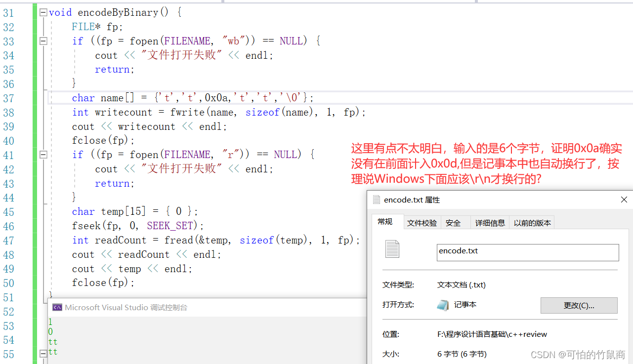Click the Microsoft Visual Studio 调试控制台 title
This screenshot has height=364, width=633.
[126, 307]
